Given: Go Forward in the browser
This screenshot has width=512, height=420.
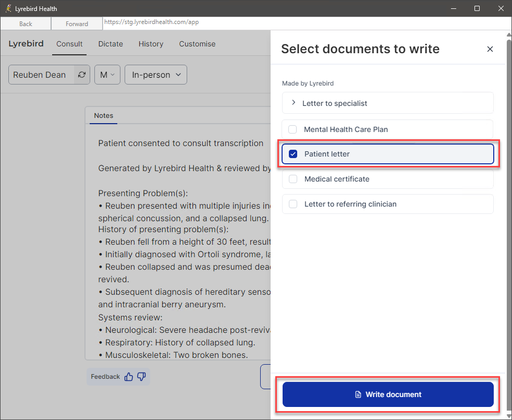Looking at the screenshot, I should tap(77, 23).
